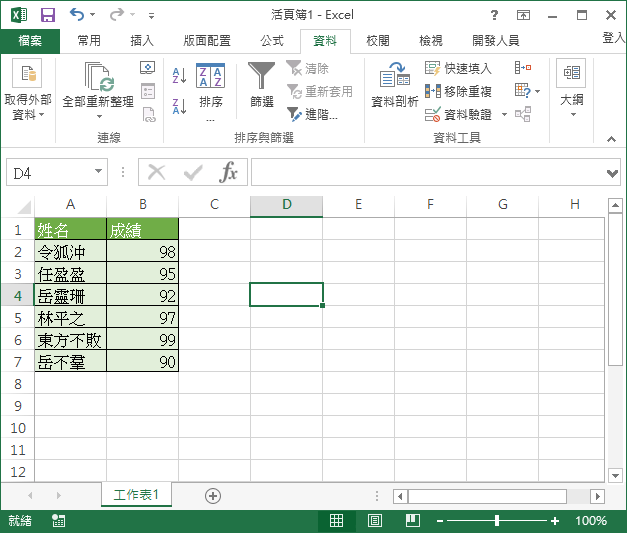The width and height of the screenshot is (627, 533).
Task: Open the Outline (大綱) group
Action: point(572,89)
